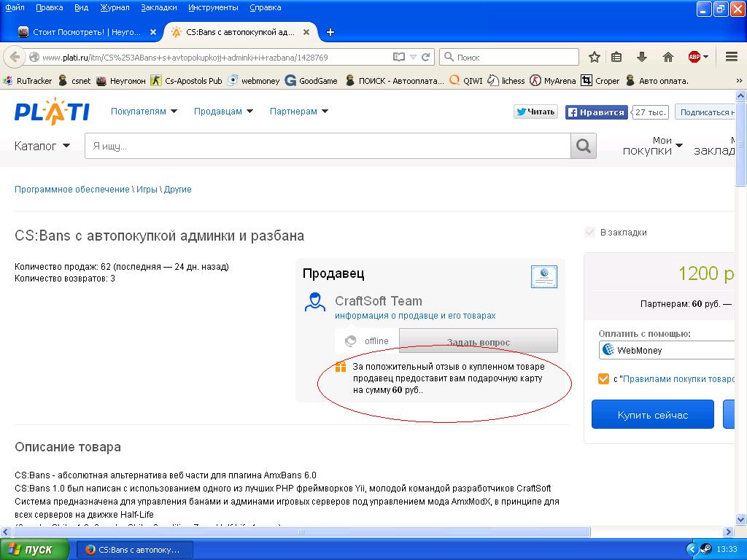Image resolution: width=747 pixels, height=560 pixels.
Task: Open the Croper bookmark
Action: (600, 81)
